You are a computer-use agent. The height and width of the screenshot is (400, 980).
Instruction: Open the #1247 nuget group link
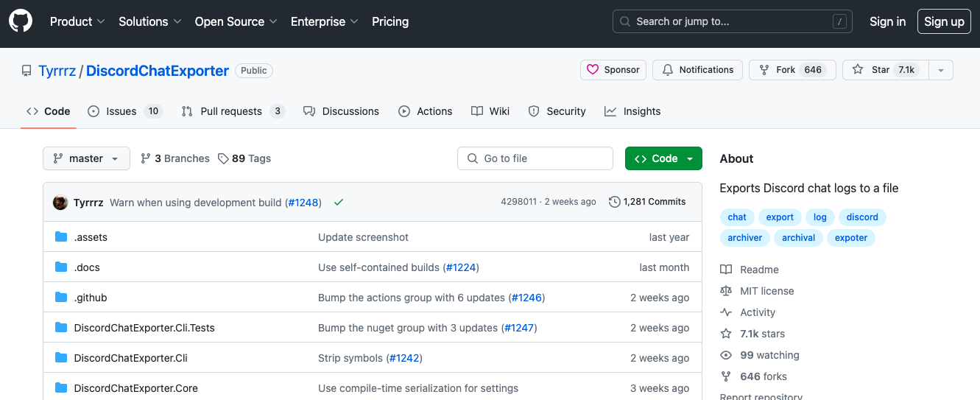(518, 328)
